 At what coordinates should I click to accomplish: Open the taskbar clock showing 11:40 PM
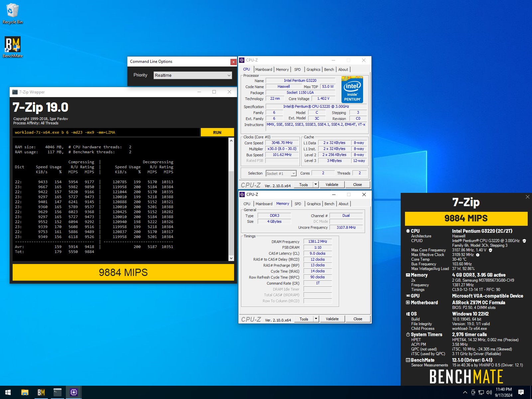pos(503,392)
